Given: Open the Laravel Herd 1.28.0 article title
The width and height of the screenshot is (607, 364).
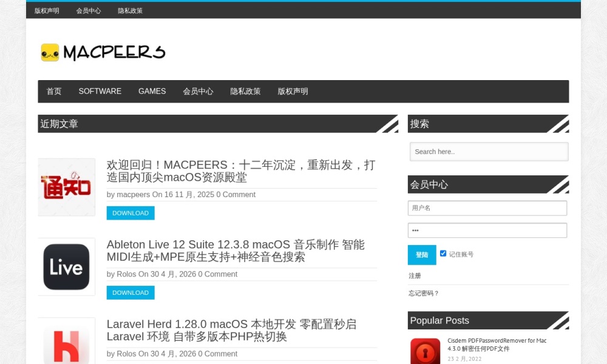Looking at the screenshot, I should [231, 331].
